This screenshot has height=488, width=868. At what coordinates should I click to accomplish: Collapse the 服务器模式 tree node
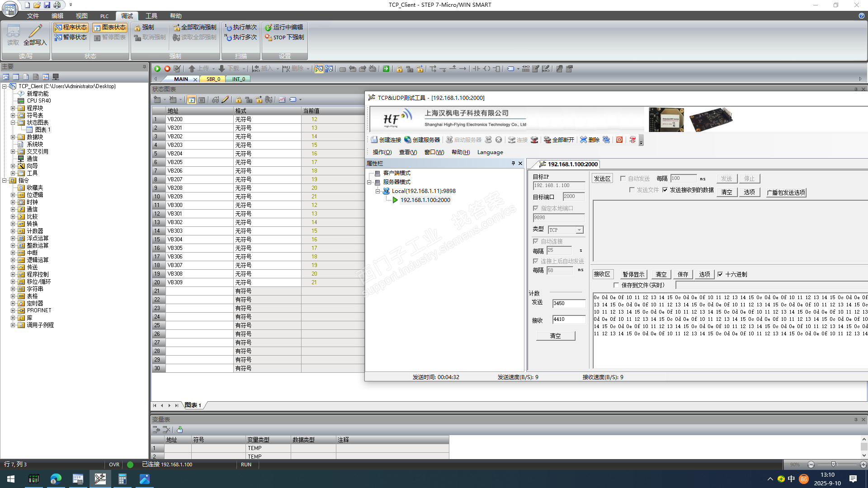point(369,182)
